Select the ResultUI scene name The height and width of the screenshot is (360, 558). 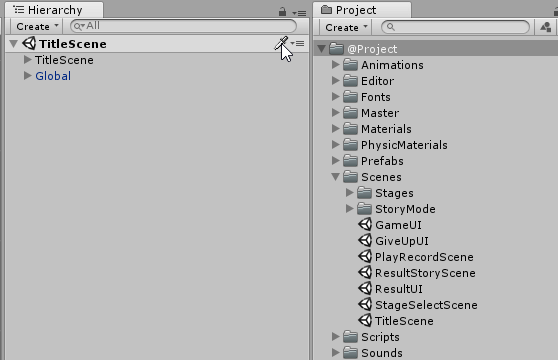(399, 289)
